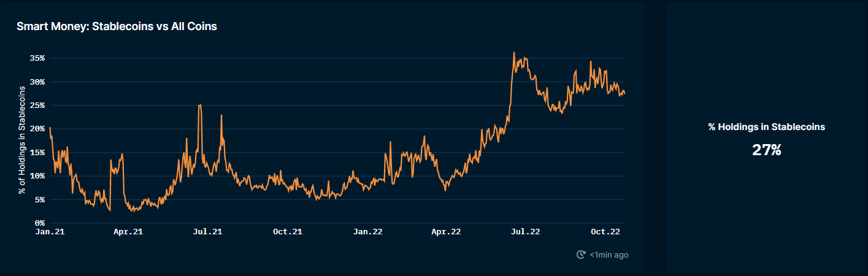Screen dimensions: 868x276
Task: Click the '<1min ago' timestamp
Action: (609, 255)
